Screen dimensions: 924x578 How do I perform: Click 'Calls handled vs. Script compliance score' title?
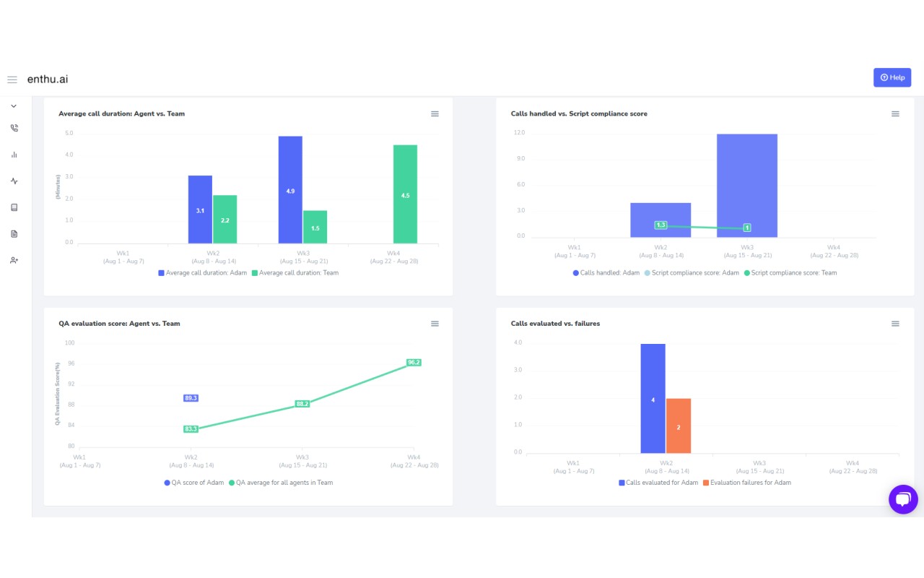coord(579,114)
